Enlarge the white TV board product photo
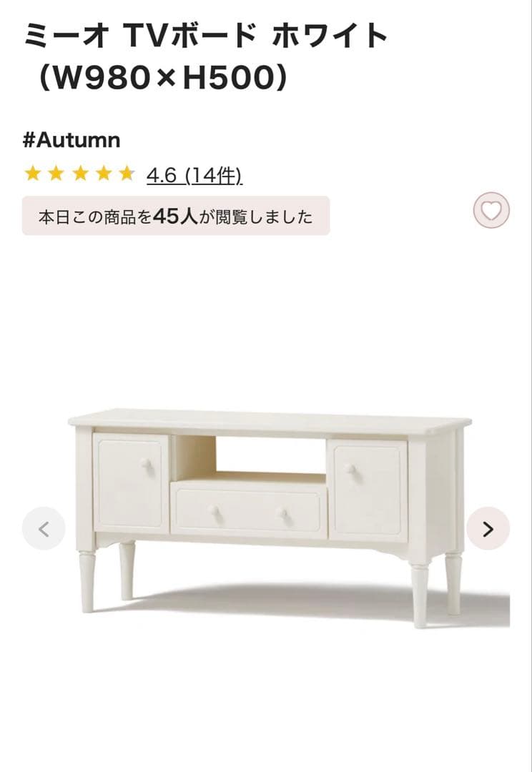This screenshot has height=772, width=532. coord(270,517)
